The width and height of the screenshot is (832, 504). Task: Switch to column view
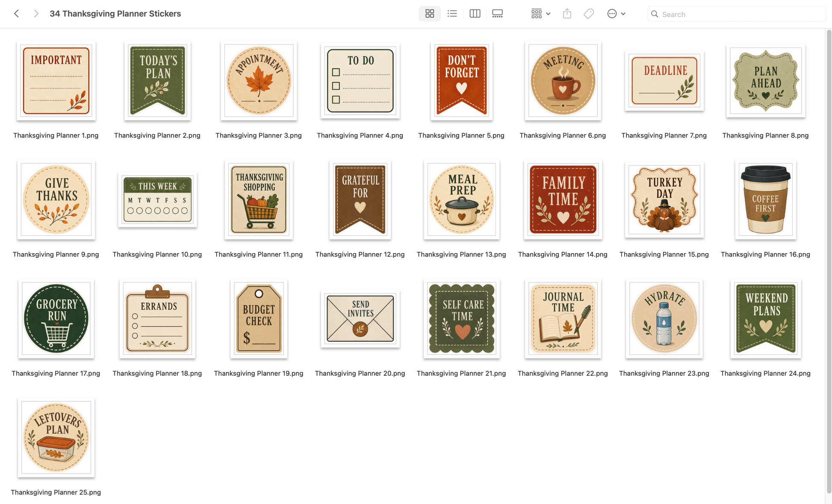475,14
